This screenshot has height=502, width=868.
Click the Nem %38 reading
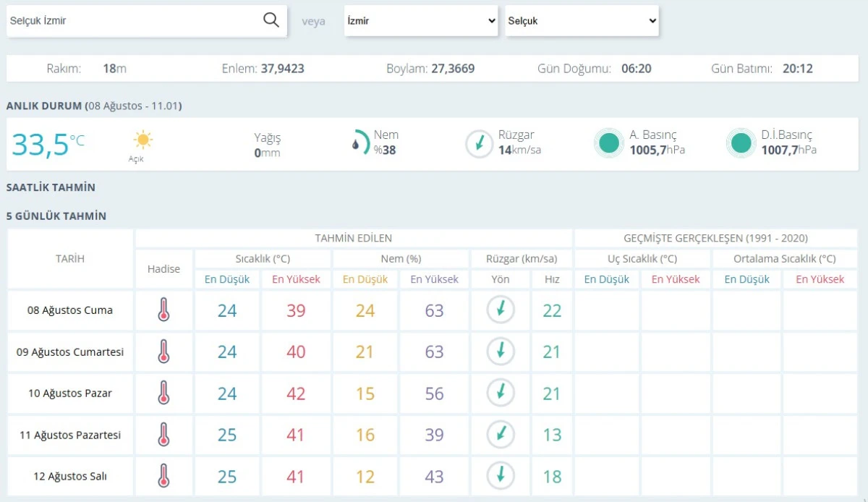[386, 142]
